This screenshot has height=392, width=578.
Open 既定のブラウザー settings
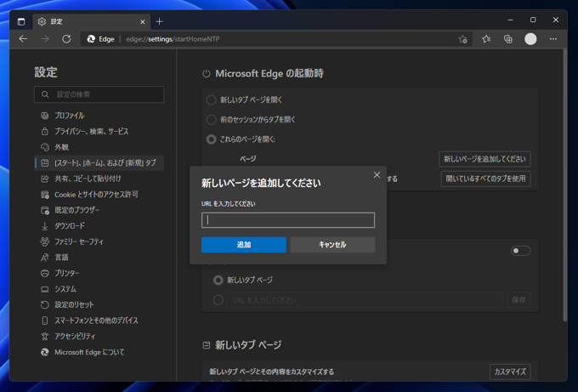pos(99,210)
